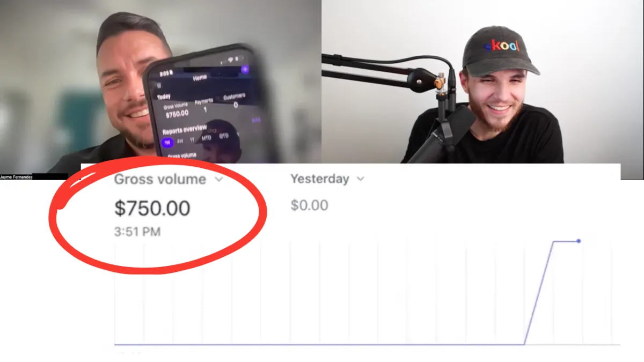Select the right video feed with skool cap

[482, 82]
